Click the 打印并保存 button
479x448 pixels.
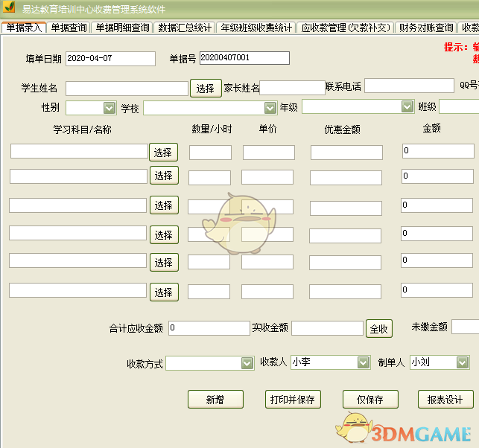pos(293,399)
